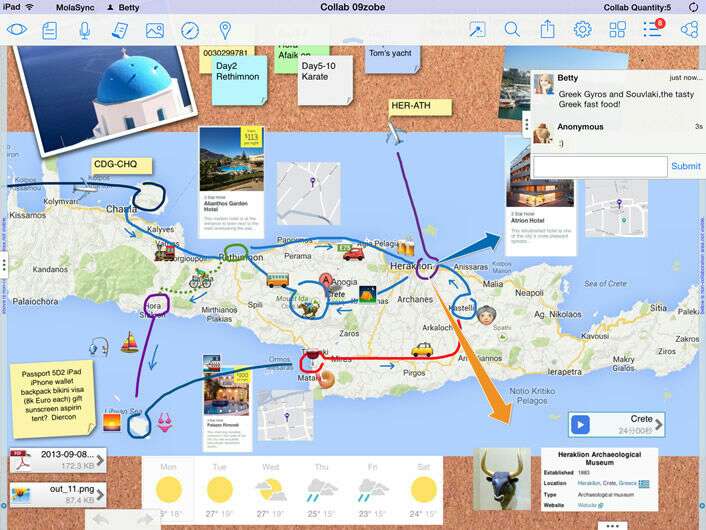Select the sticky note pencil tool
The image size is (706, 530).
(x=120, y=30)
